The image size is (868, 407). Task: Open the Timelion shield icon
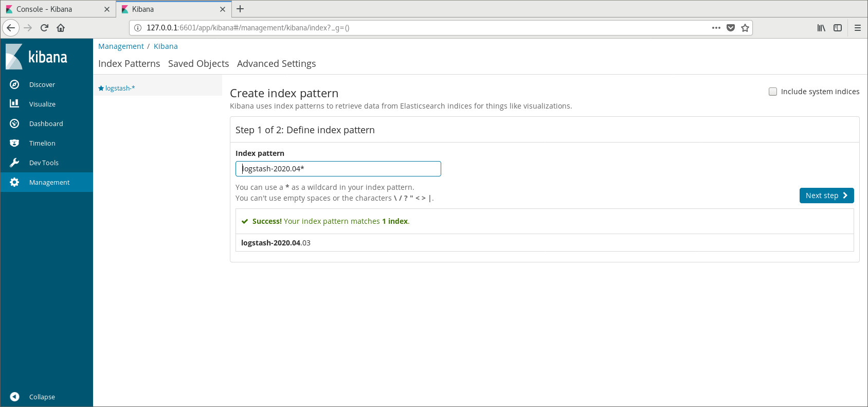[14, 143]
